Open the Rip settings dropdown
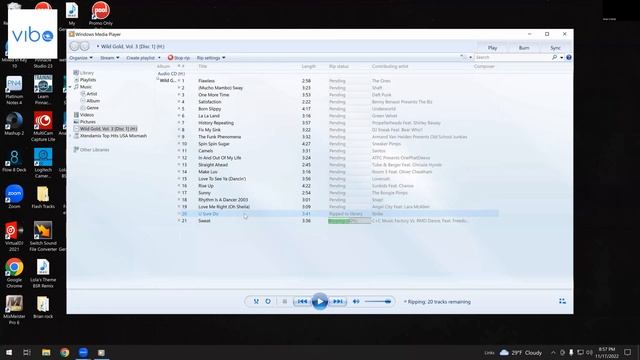Image resolution: width=640 pixels, height=360 pixels. pos(211,58)
